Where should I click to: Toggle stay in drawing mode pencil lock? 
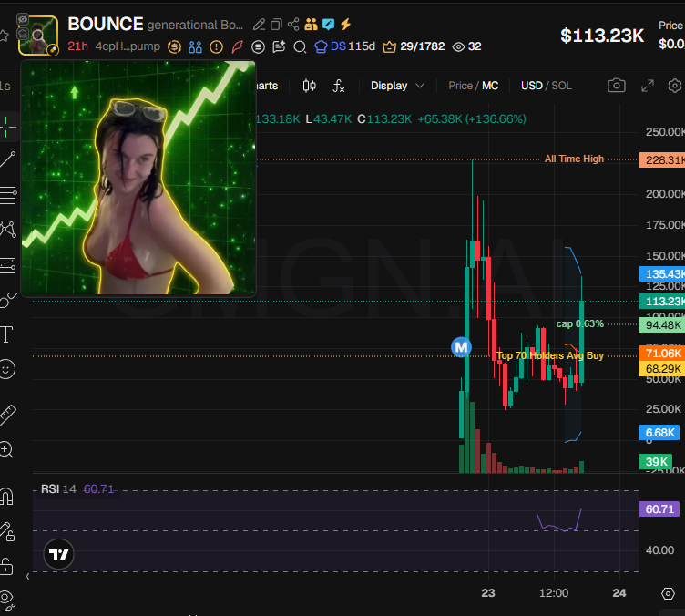click(x=6, y=531)
